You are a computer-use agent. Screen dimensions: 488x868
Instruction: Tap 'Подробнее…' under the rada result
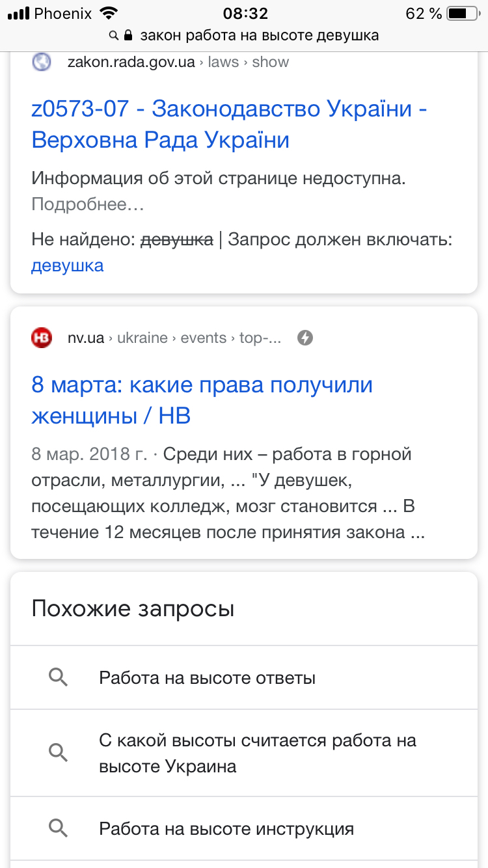point(87,204)
